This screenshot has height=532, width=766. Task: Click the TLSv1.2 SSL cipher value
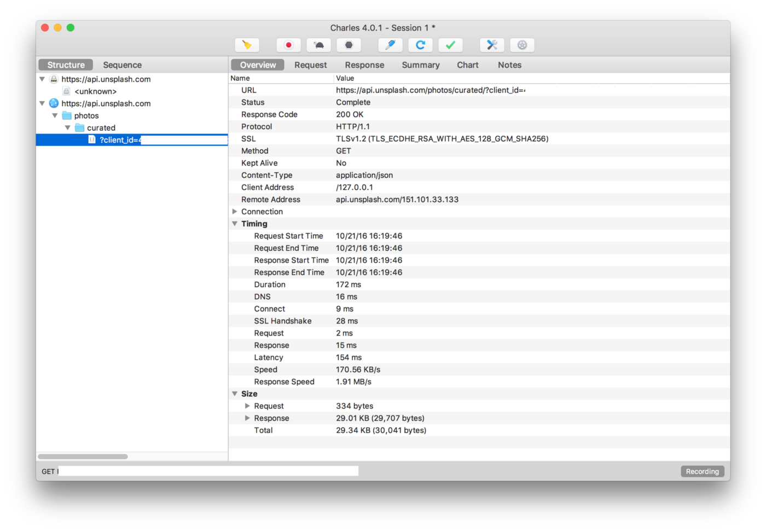[442, 139]
